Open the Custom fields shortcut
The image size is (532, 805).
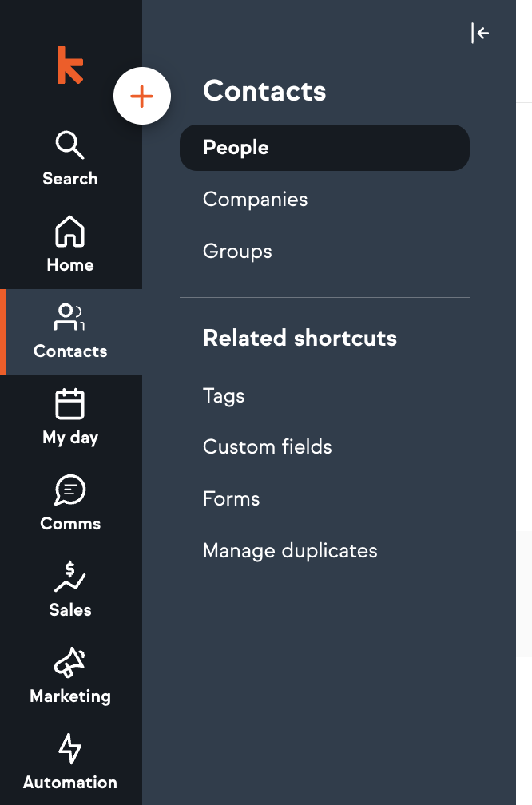pos(267,446)
